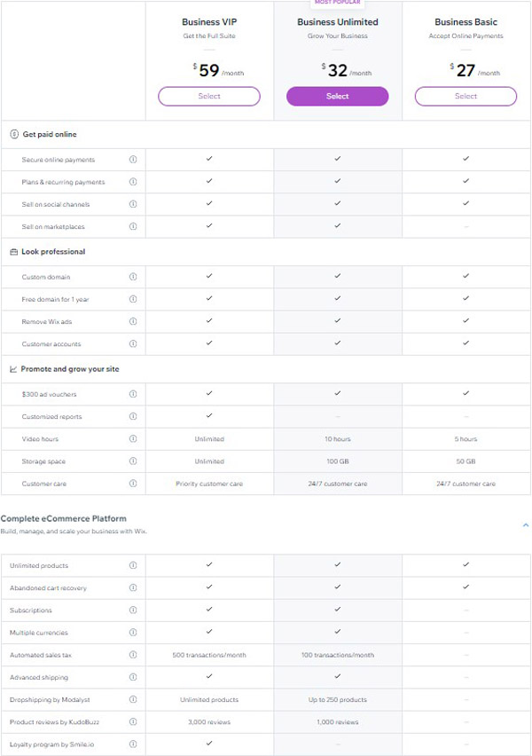The image size is (532, 756).
Task: Click the Look professional section header
Action: point(52,252)
